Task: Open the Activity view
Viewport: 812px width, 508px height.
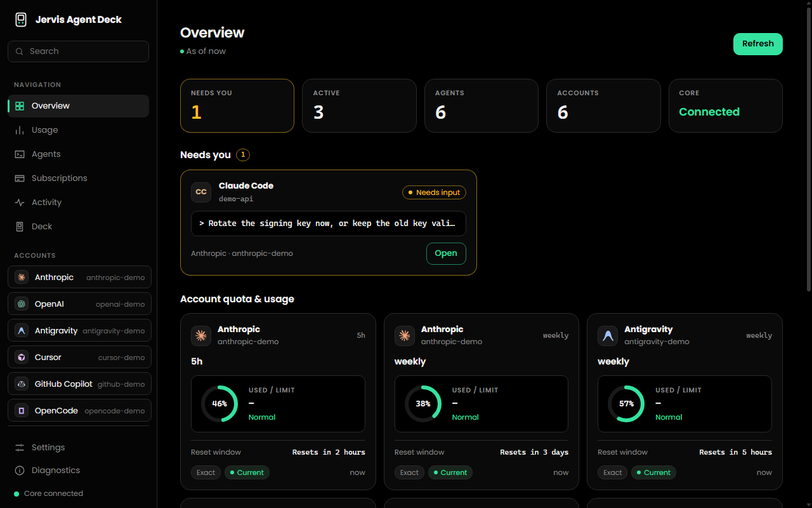Action: (79, 203)
